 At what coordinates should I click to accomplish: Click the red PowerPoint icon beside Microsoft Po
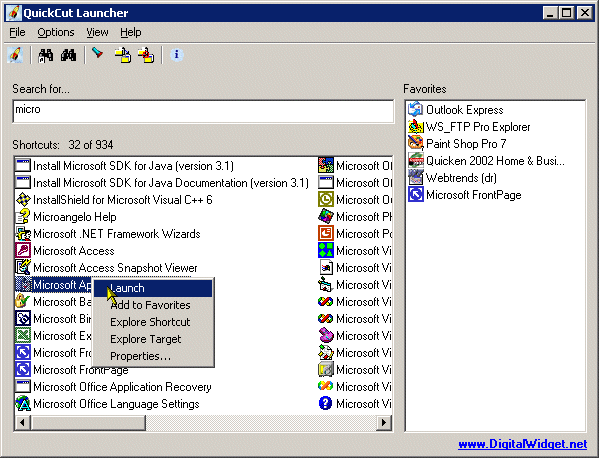coord(325,233)
